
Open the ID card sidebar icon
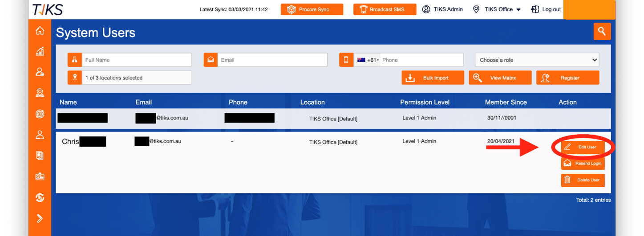point(40,176)
